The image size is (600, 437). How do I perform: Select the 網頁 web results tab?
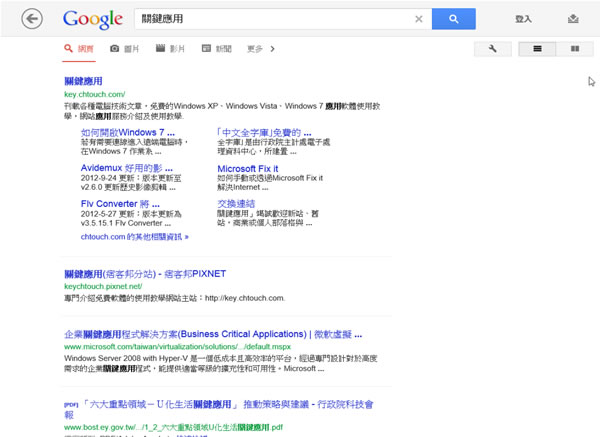[x=79, y=49]
